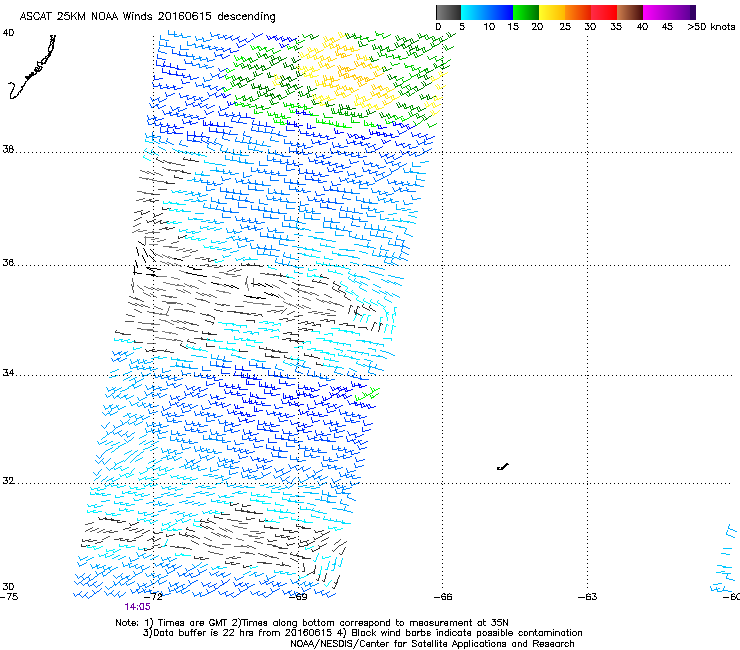Click the brown 35-40 knots legend segment
Image resolution: width=740 pixels, height=650 pixels.
point(630,12)
